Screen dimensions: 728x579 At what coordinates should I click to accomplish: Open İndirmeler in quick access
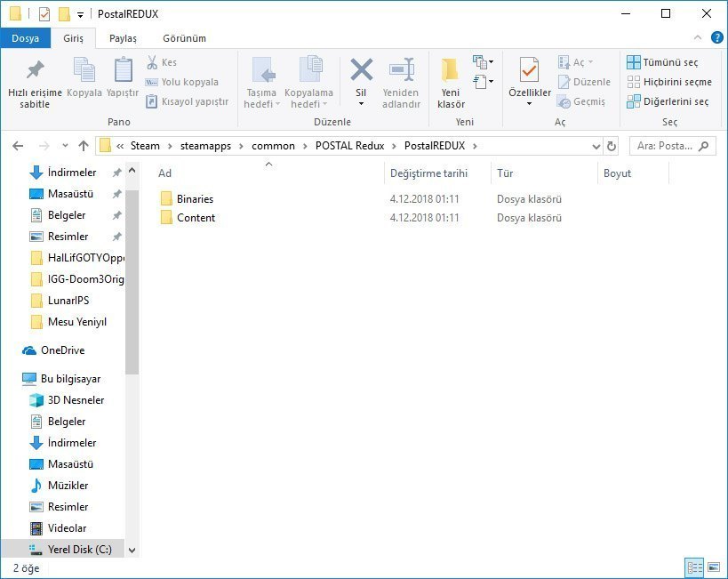click(71, 173)
